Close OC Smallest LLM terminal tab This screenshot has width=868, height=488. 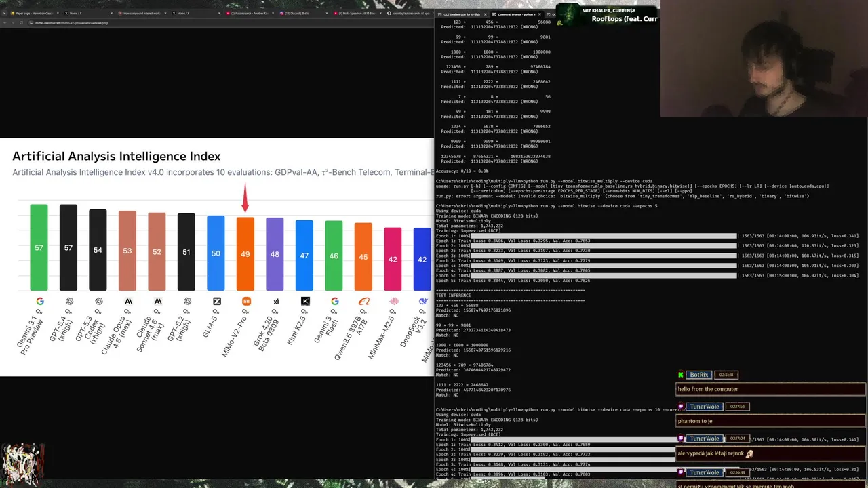coord(485,14)
